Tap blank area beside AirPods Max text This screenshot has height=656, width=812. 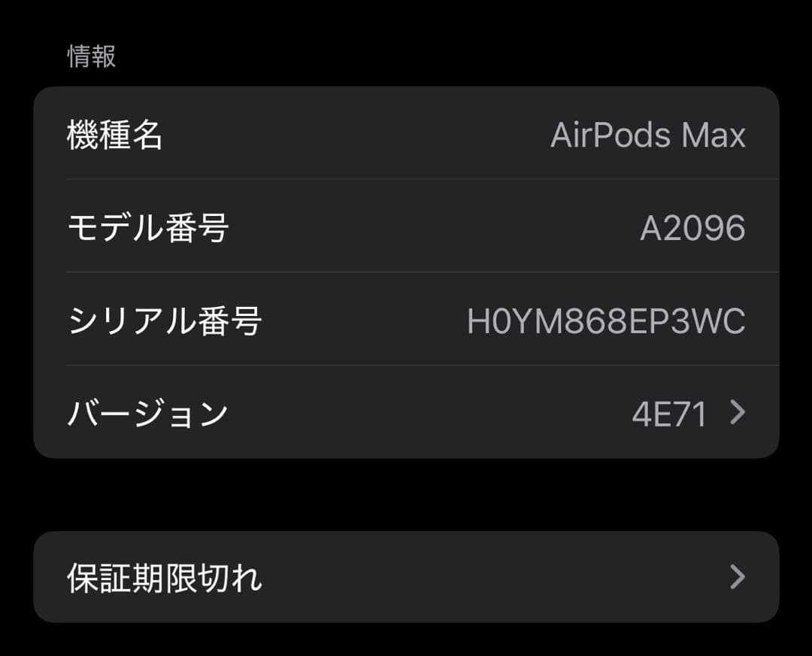click(356, 135)
